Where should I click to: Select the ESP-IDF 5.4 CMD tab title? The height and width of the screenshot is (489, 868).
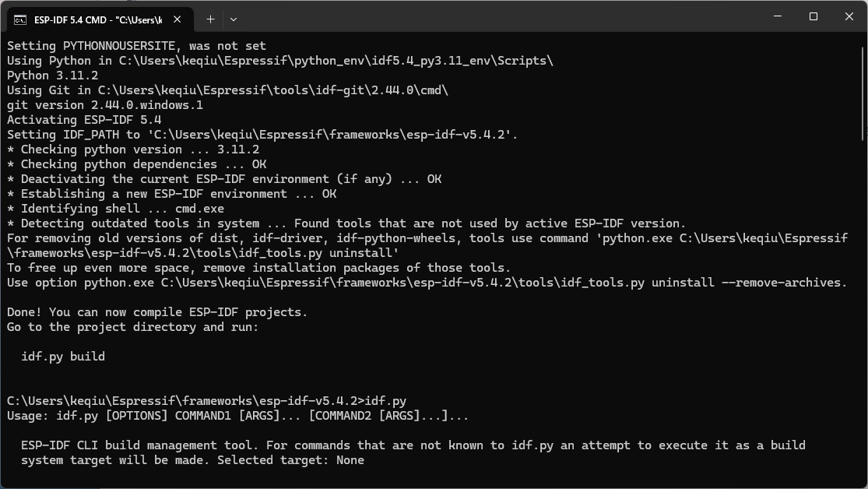pos(97,19)
